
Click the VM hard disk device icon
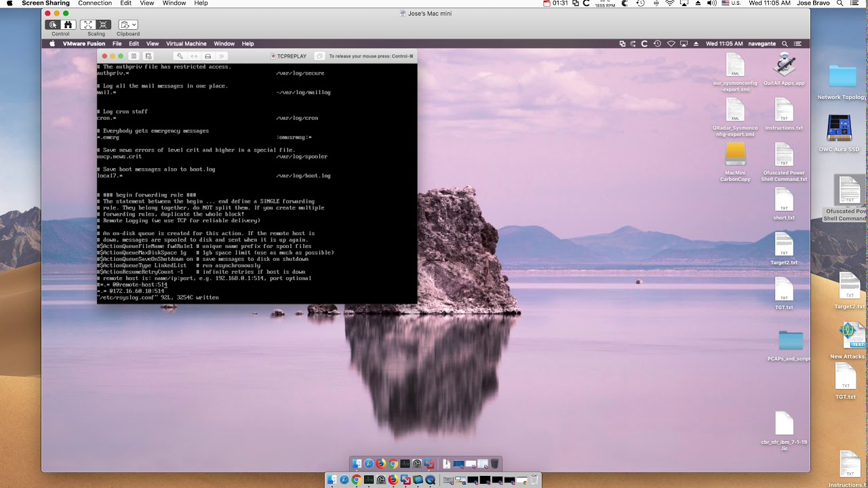(208, 56)
